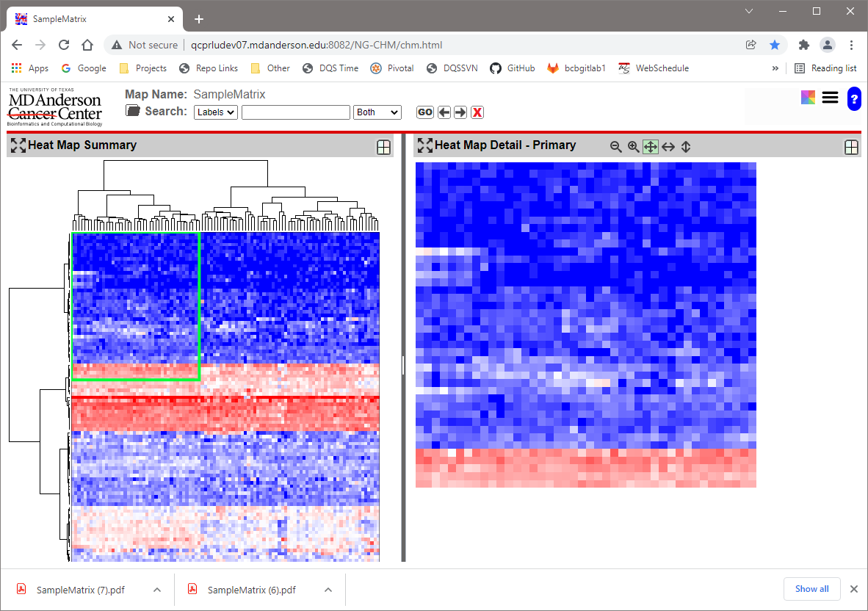Search forward using the right arrow icon

click(460, 112)
